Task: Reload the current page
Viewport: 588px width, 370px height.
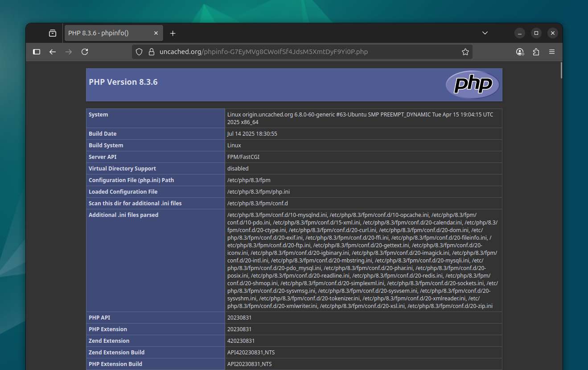Action: [x=85, y=52]
